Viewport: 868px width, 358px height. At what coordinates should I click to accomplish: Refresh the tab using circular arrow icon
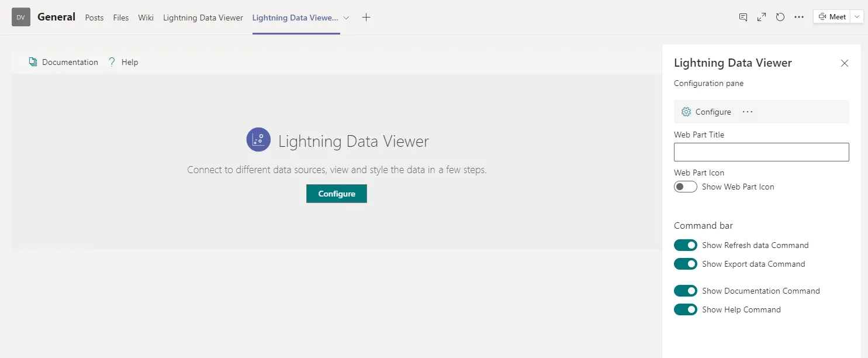point(780,17)
